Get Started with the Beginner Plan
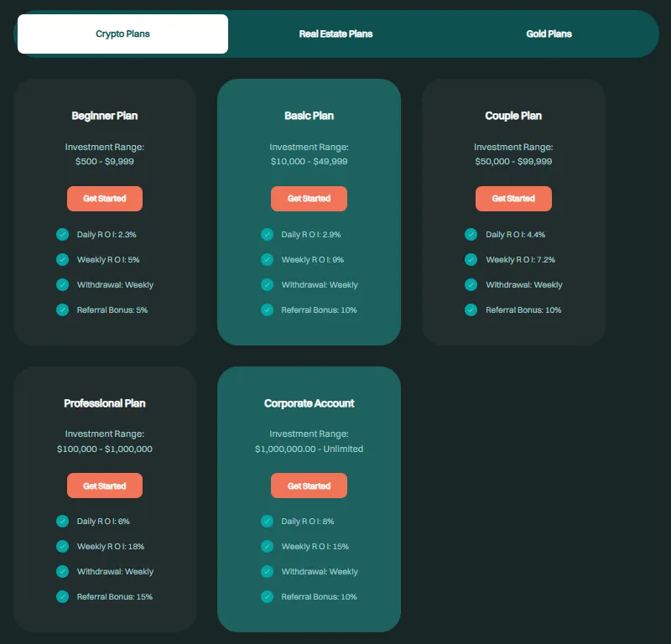The height and width of the screenshot is (644, 671). (x=105, y=199)
